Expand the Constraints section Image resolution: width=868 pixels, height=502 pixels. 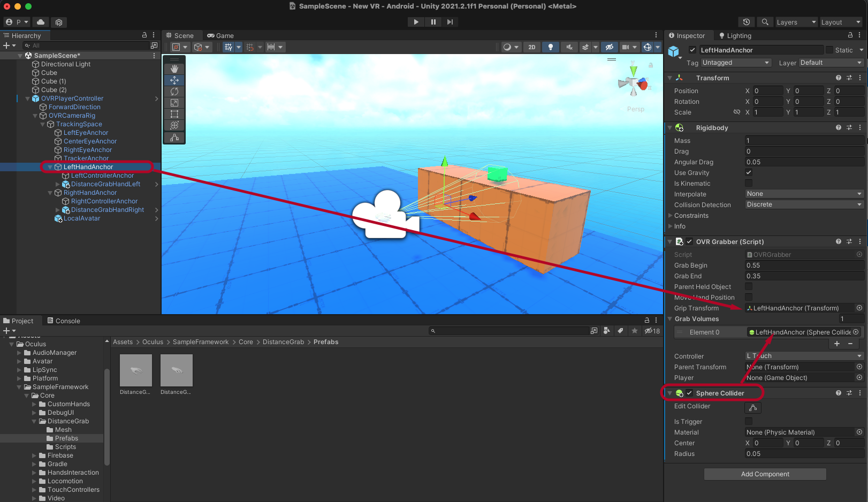tap(670, 215)
